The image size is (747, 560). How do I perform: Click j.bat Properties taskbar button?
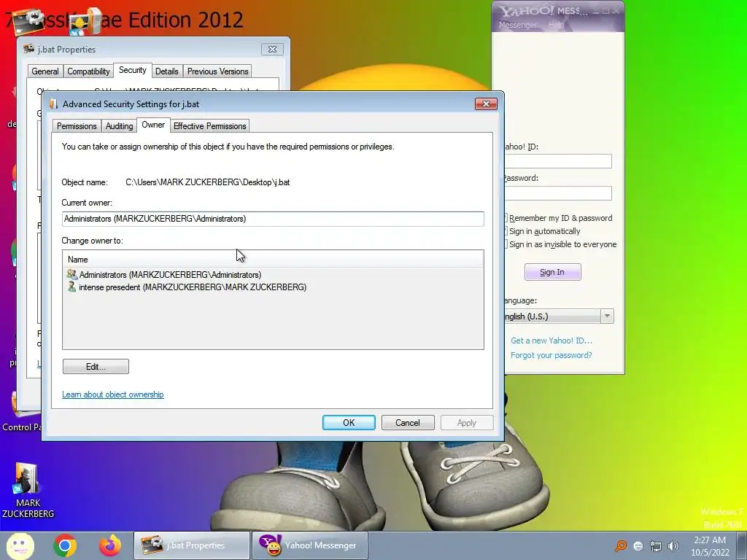(x=192, y=545)
